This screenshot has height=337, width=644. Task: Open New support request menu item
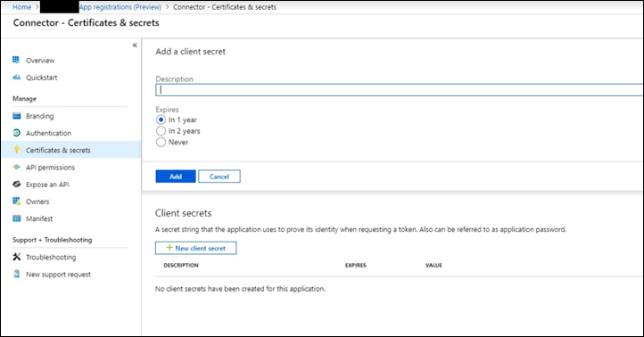(58, 275)
